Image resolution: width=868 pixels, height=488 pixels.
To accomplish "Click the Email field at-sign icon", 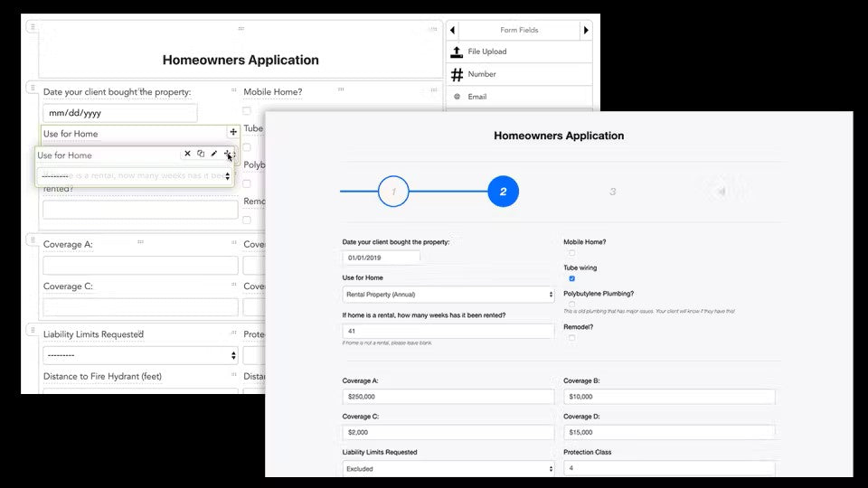I will tap(458, 97).
